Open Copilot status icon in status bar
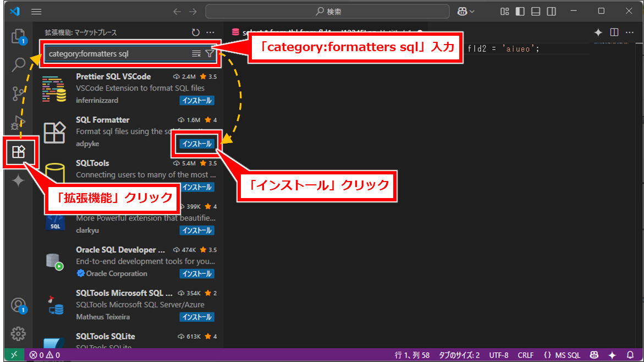The height and width of the screenshot is (362, 644). pos(595,355)
